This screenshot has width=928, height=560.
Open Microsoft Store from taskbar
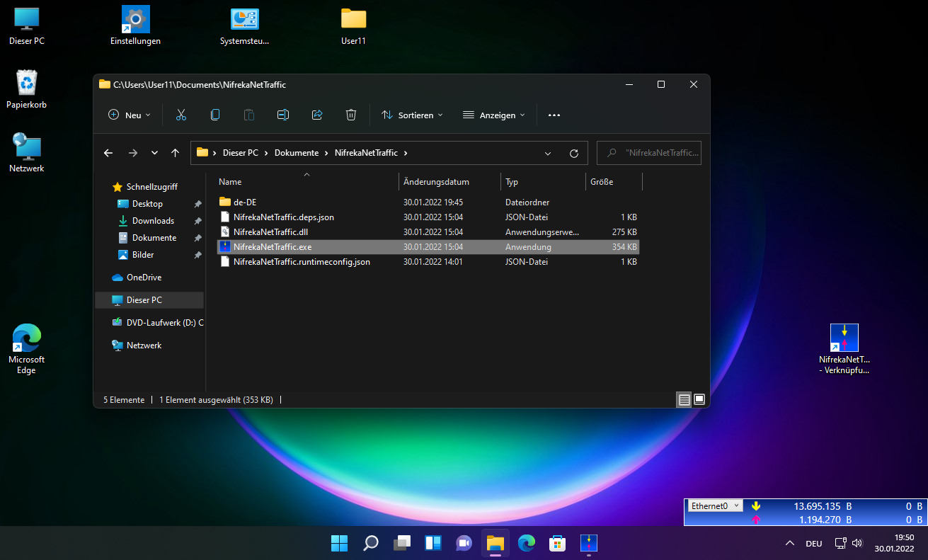pyautogui.click(x=558, y=543)
